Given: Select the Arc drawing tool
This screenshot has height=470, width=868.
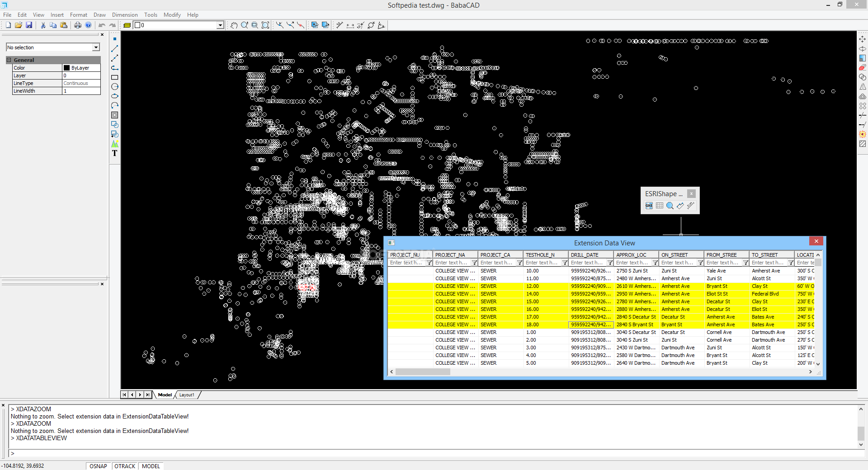Looking at the screenshot, I should tap(115, 106).
